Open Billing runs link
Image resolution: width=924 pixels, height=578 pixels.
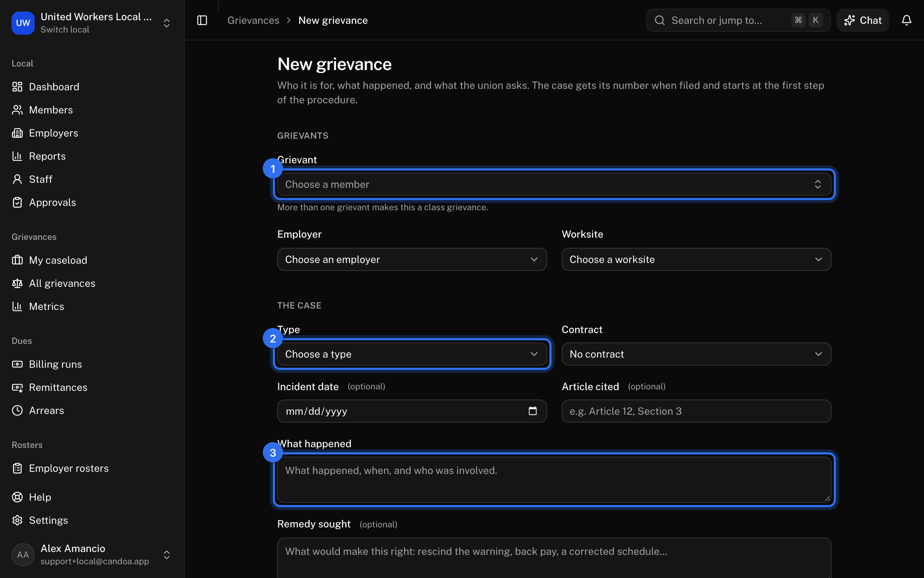(x=55, y=364)
